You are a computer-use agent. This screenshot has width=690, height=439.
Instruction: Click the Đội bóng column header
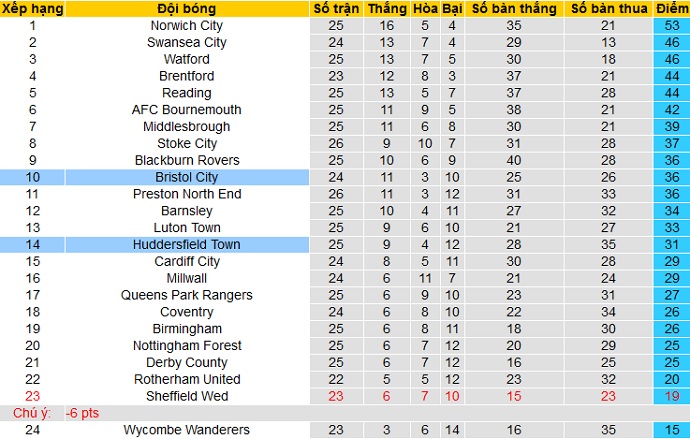[187, 8]
